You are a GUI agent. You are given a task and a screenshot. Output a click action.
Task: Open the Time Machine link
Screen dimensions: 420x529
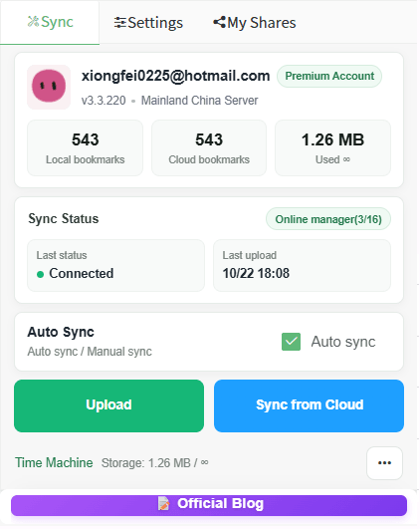coord(54,462)
